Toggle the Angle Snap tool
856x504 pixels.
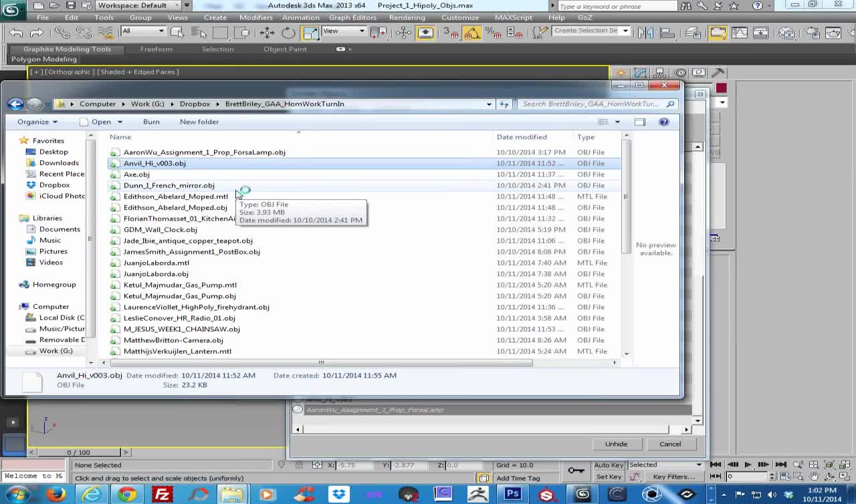(x=472, y=32)
